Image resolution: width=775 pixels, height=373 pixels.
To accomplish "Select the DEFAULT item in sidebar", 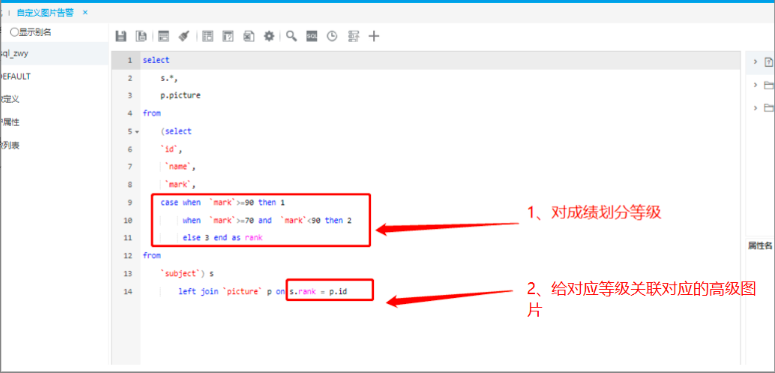I will pos(15,76).
